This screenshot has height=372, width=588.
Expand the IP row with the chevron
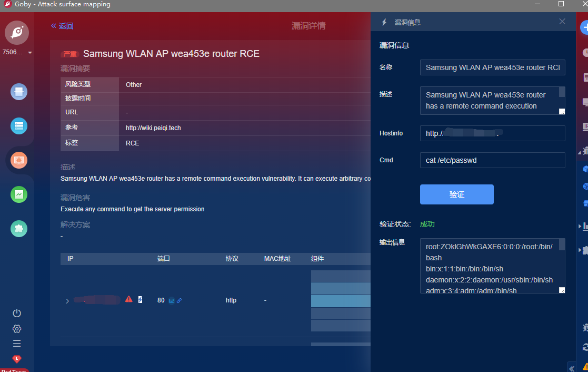(67, 301)
